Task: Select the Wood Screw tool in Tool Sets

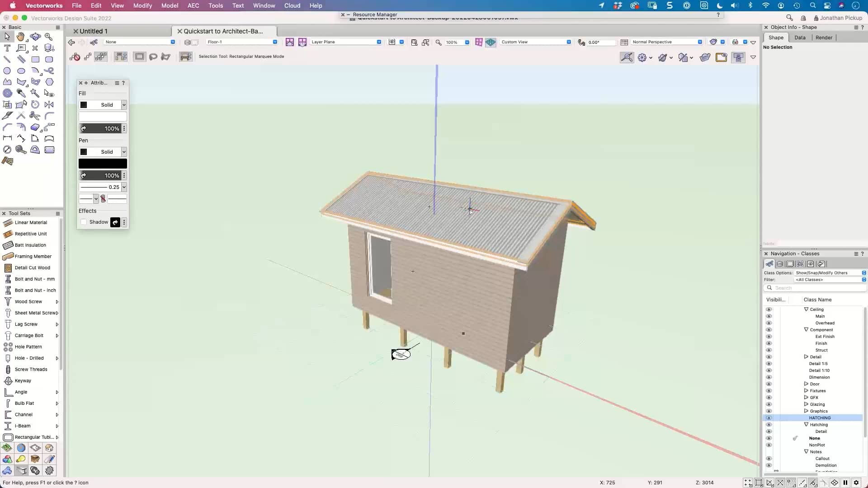Action: click(x=27, y=301)
